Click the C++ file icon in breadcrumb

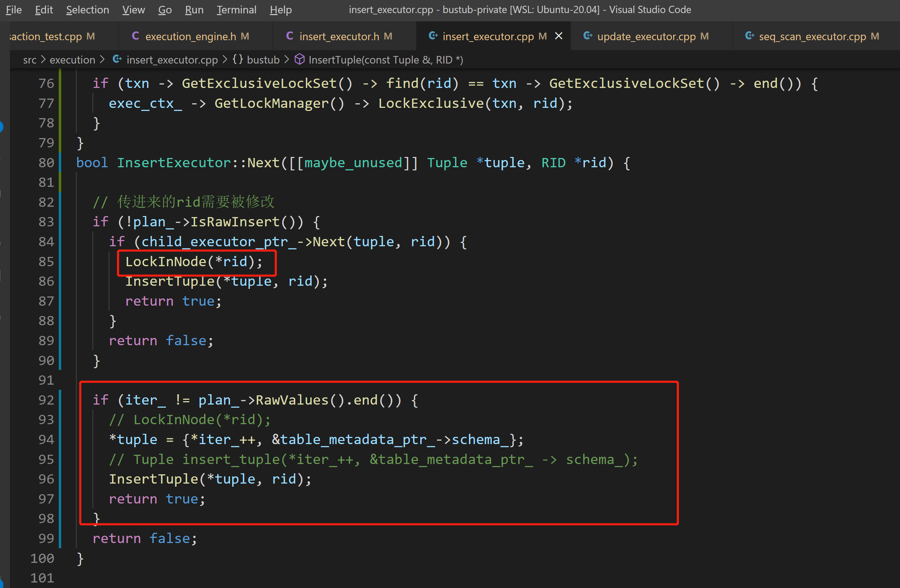tap(117, 60)
